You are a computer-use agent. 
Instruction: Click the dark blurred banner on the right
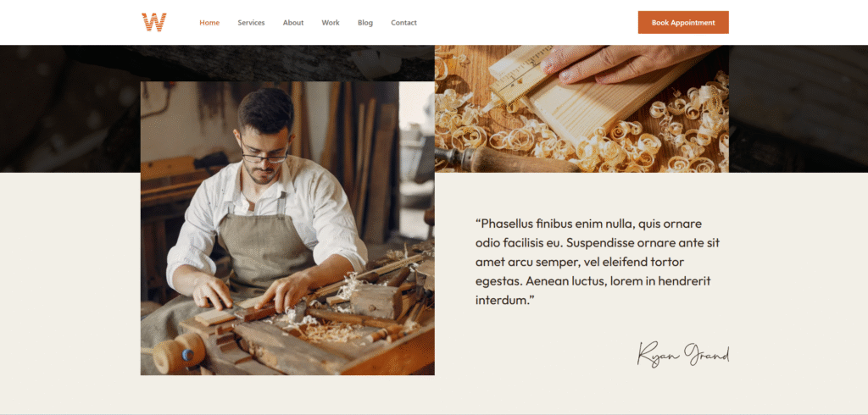coord(798,109)
